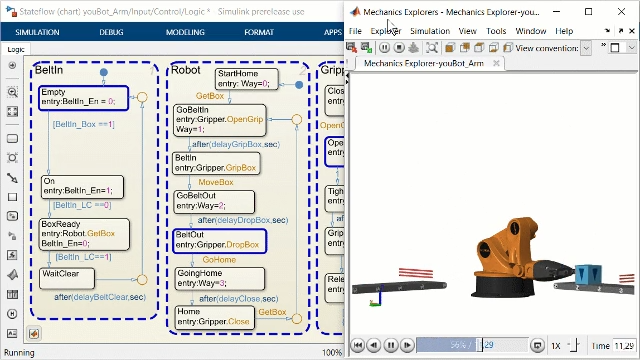Open the viewport layout dropdown arrow
This screenshot has height=360, width=640.
[x=632, y=48]
